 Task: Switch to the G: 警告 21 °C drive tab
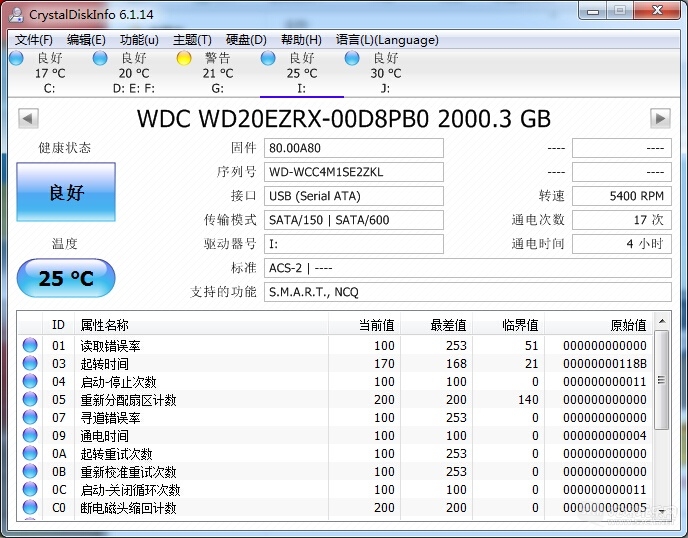tap(218, 73)
